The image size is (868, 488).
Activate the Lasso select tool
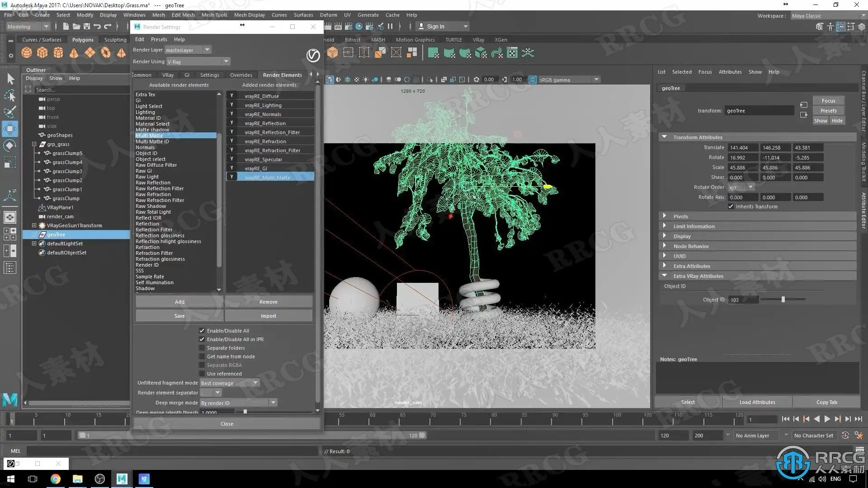click(10, 95)
